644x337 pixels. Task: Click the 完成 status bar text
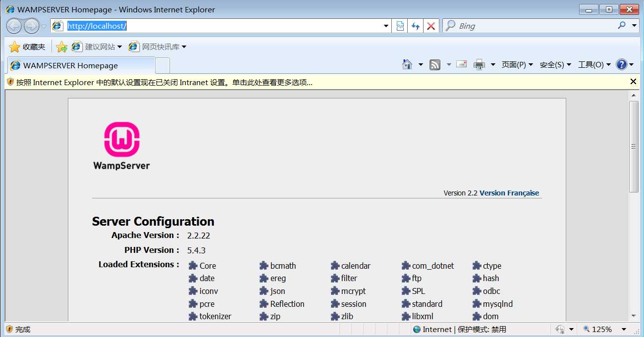[x=23, y=329]
